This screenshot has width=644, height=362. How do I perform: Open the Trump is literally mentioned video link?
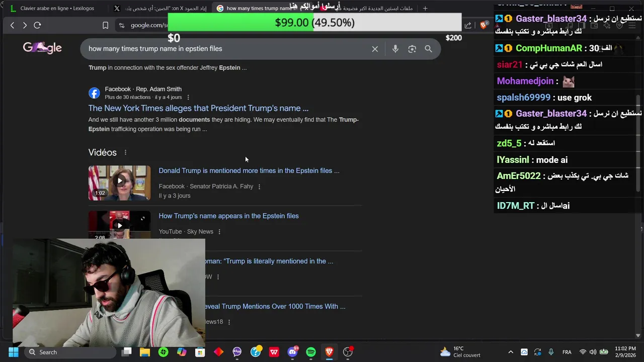[269, 261]
